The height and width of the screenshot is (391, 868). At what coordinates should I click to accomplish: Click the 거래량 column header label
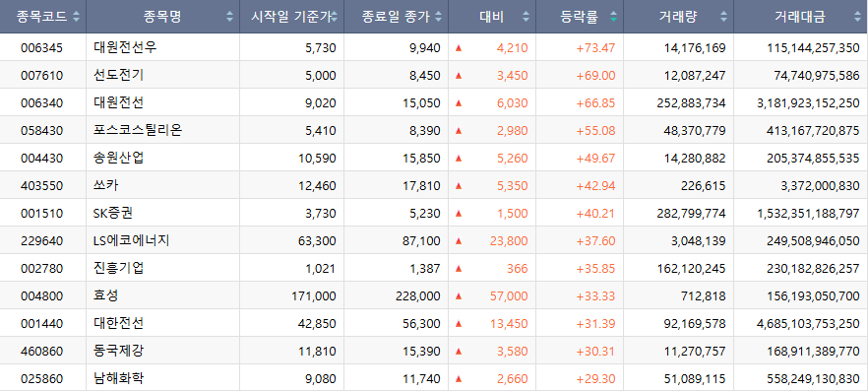point(678,17)
